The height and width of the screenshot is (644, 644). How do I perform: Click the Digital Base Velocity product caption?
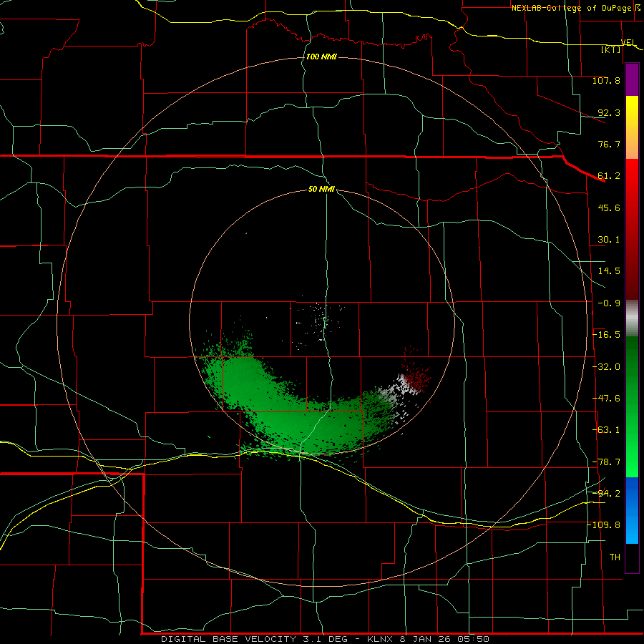coord(325,639)
